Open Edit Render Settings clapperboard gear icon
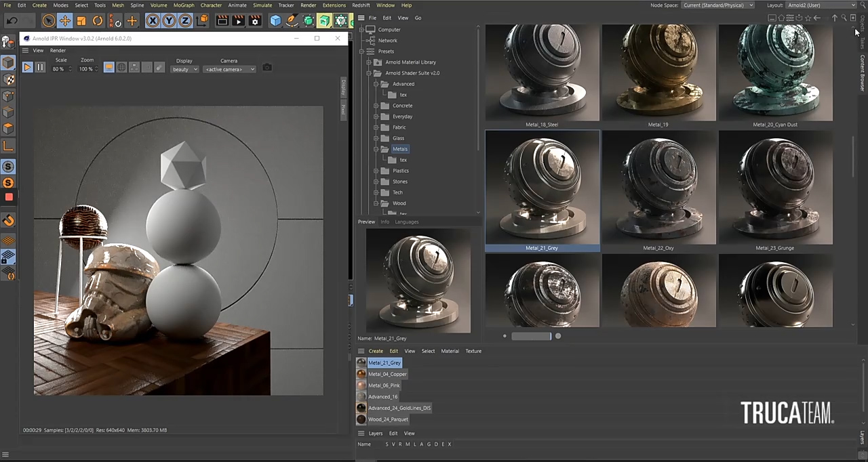Viewport: 868px width, 462px height. point(255,21)
